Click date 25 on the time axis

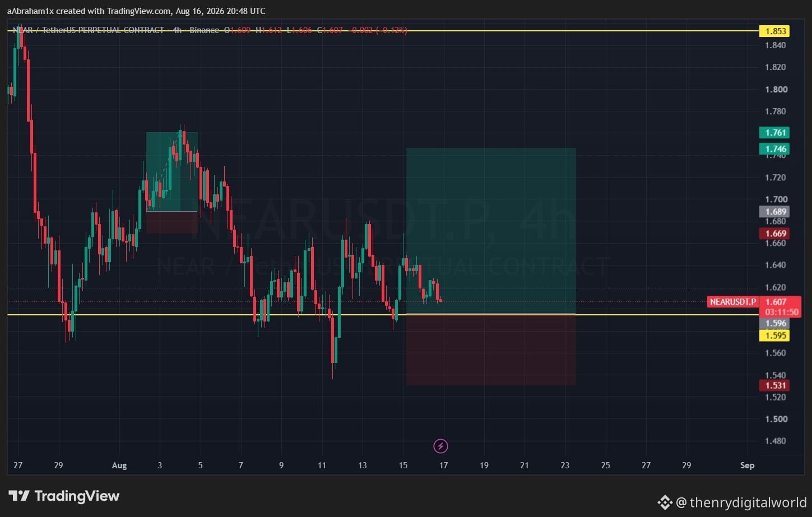(605, 465)
